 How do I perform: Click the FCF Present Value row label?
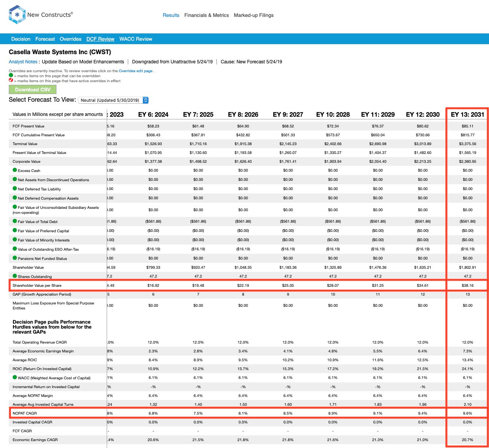[28, 126]
